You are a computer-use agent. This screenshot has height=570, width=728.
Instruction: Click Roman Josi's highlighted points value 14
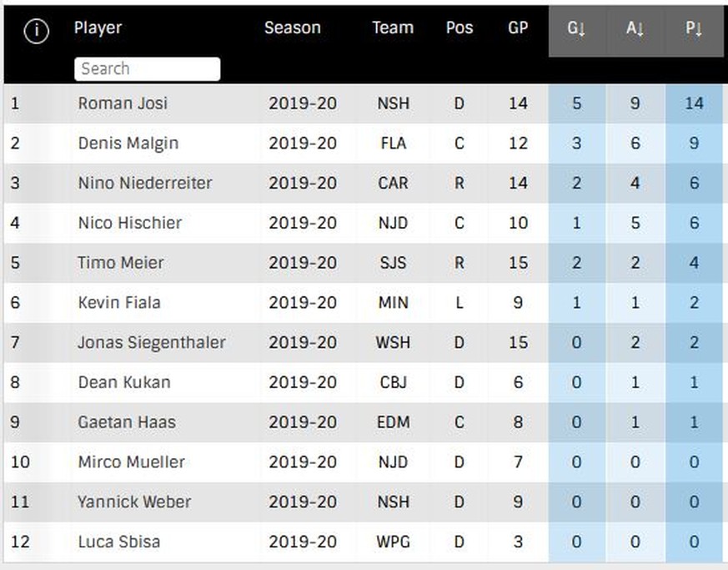[x=694, y=103]
